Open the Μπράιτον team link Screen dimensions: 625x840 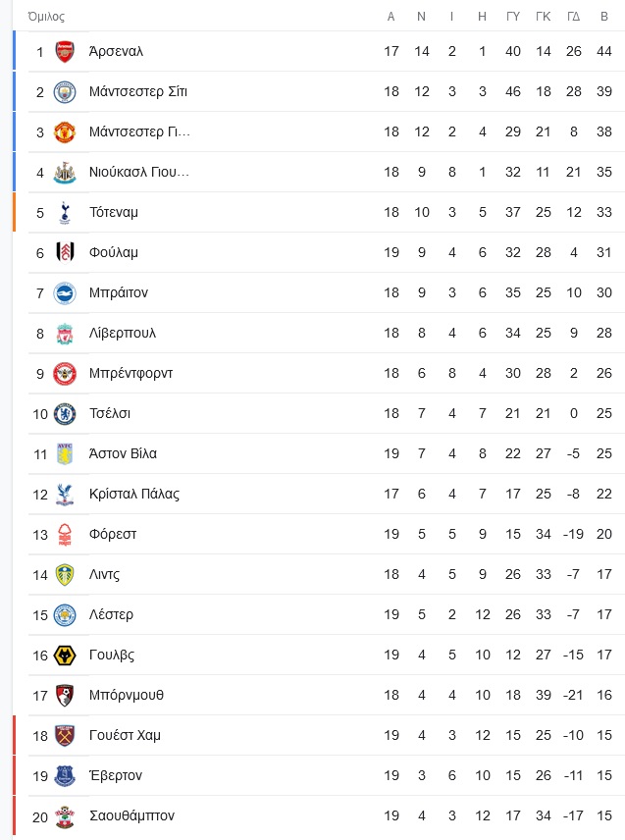click(119, 292)
